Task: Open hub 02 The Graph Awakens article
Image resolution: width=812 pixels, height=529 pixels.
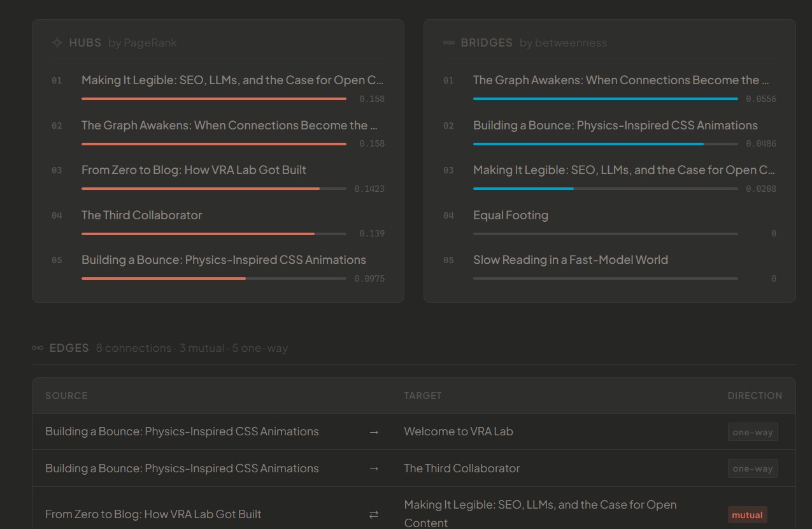Action: point(229,125)
